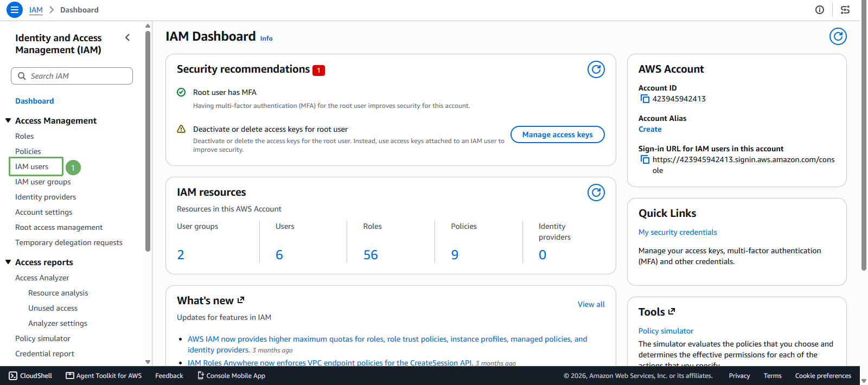Click View all in What's new
This screenshot has width=868, height=385.
(x=591, y=304)
